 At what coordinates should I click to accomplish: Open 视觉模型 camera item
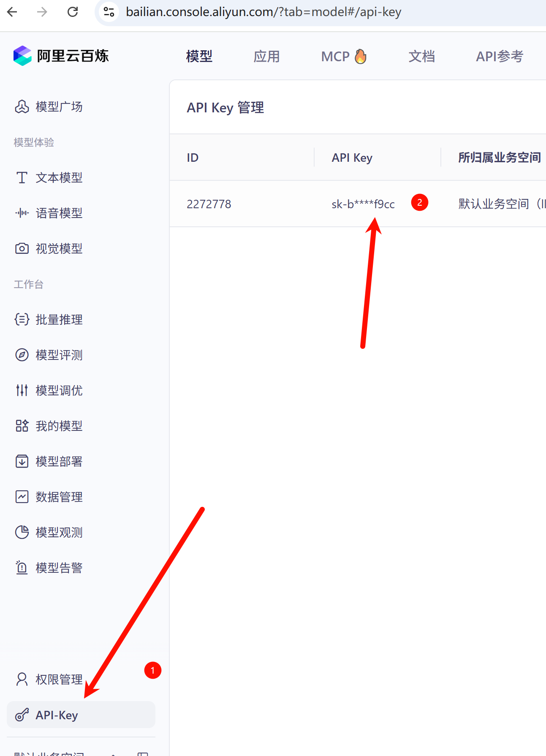click(x=49, y=249)
